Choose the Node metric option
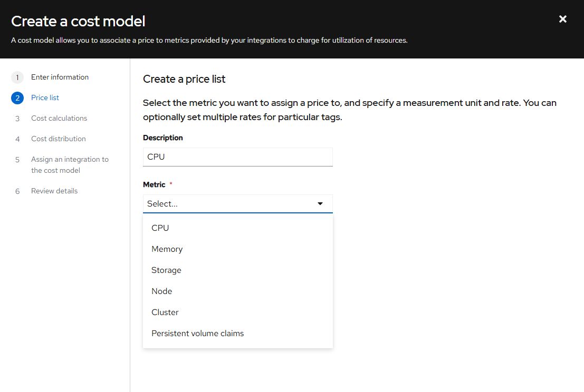 (162, 291)
